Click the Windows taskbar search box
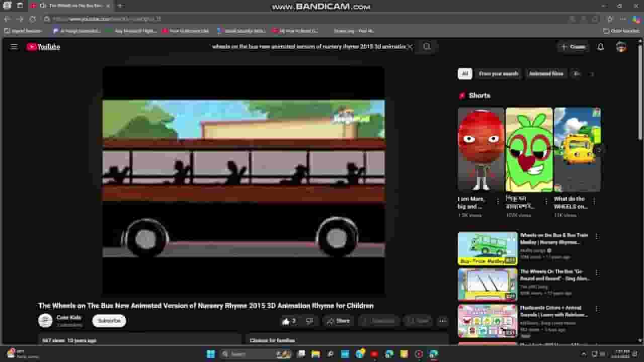Screen dimensions: 644x362 pyautogui.click(x=257, y=354)
